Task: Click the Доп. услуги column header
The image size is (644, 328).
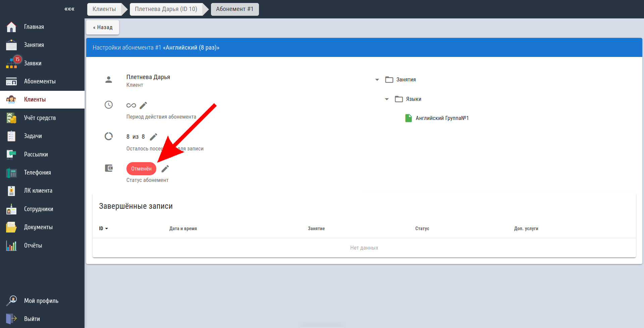Action: coord(526,228)
